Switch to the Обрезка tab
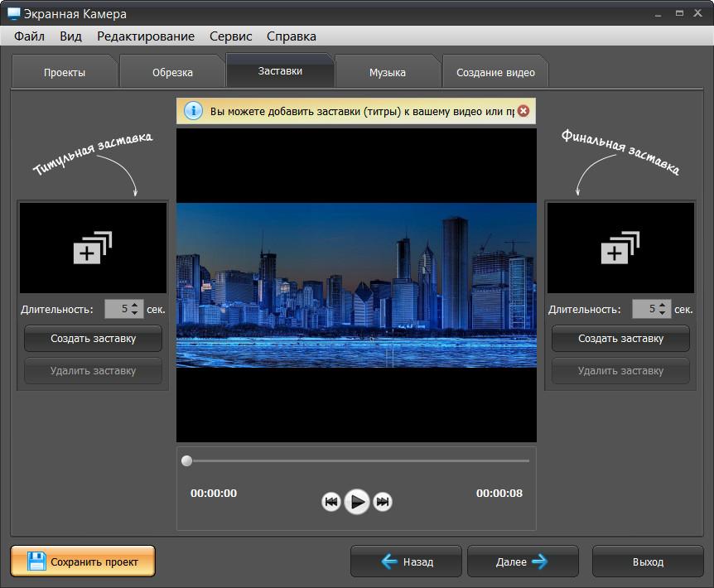Viewport: 714px width, 588px height. coord(172,72)
